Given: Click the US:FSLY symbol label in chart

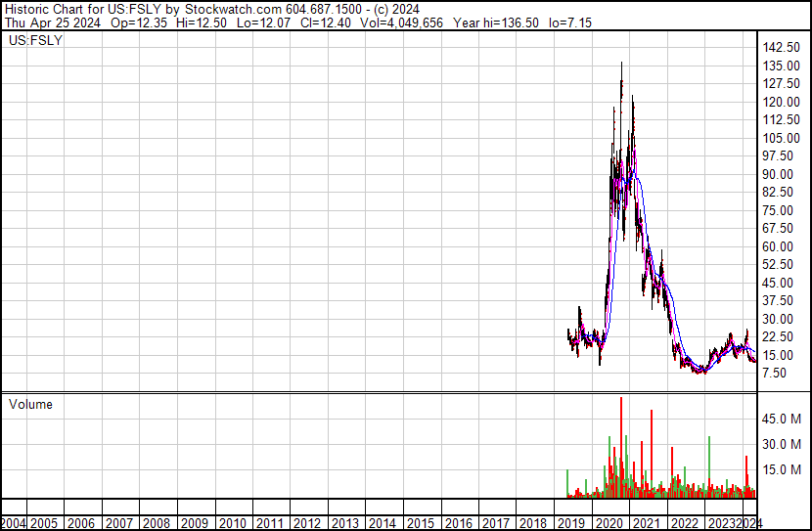Looking at the screenshot, I should point(36,40).
